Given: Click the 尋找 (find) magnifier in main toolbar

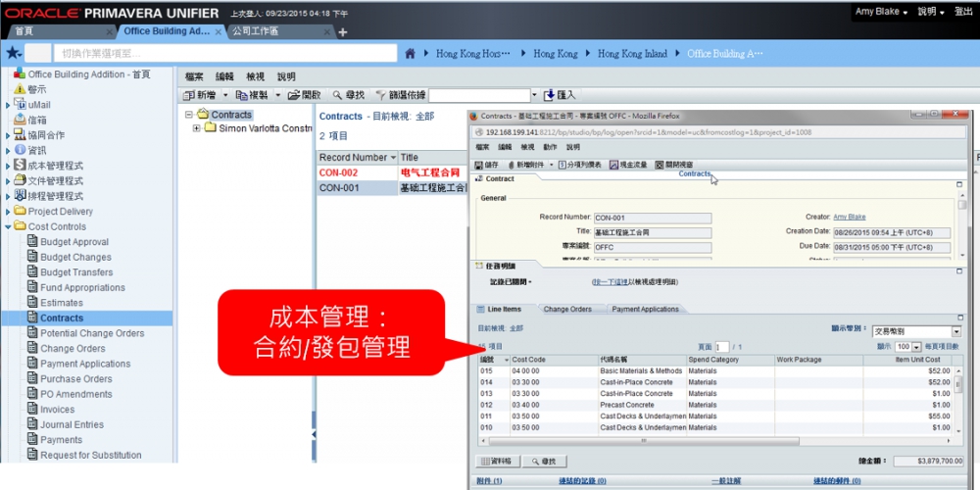Looking at the screenshot, I should pos(337,95).
